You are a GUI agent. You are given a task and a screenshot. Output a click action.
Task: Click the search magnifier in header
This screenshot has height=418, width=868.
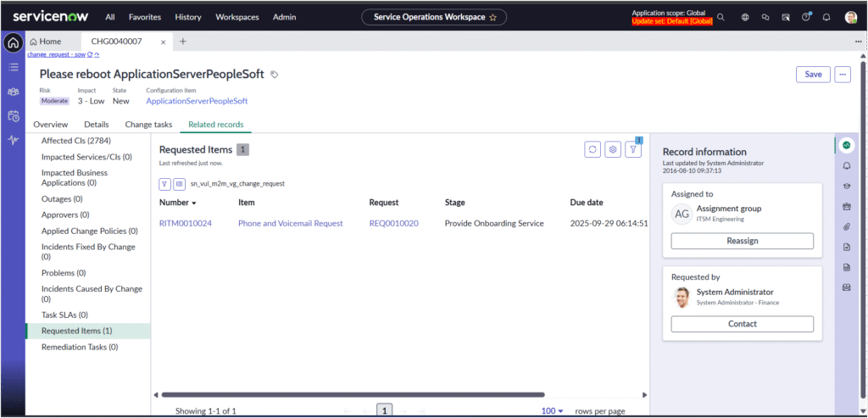click(721, 17)
